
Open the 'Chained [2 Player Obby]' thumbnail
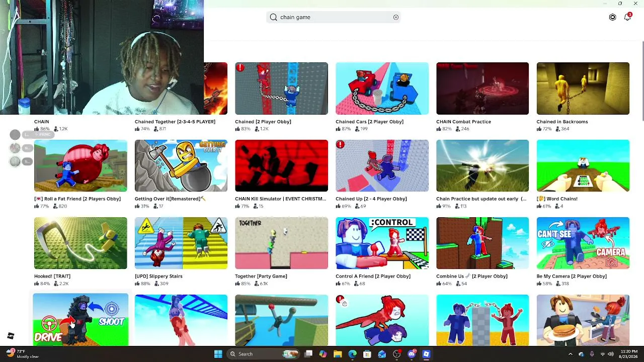[x=281, y=88]
